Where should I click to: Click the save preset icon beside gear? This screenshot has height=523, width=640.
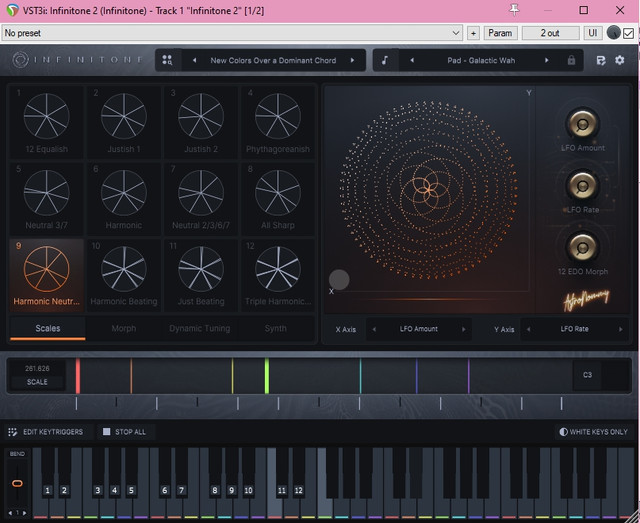point(601,60)
